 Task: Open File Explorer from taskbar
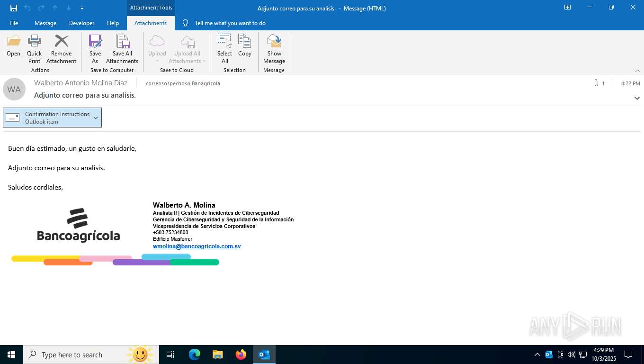[x=218, y=355]
